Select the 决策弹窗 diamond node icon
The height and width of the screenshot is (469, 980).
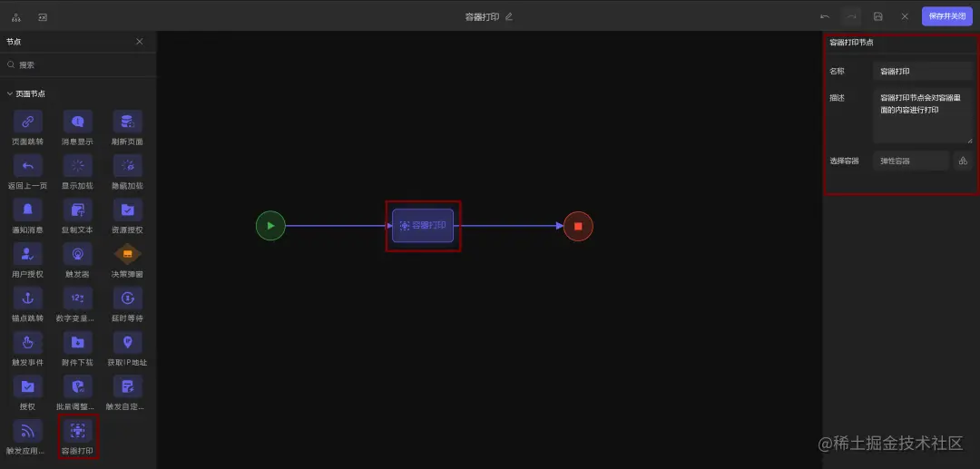pos(128,254)
